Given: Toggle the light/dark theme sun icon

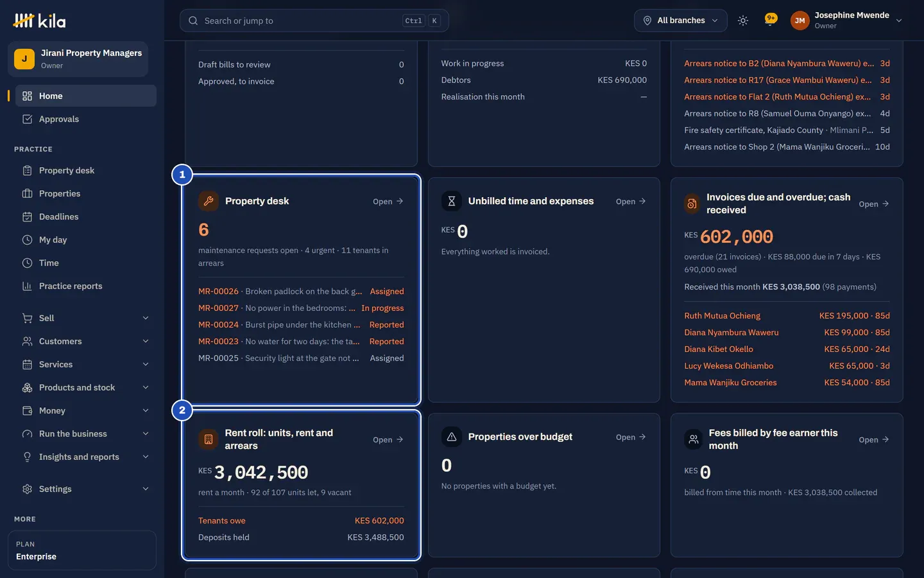Looking at the screenshot, I should click(x=743, y=21).
